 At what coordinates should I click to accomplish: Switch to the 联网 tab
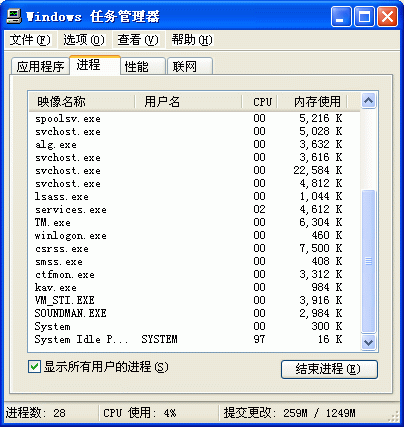pos(190,66)
